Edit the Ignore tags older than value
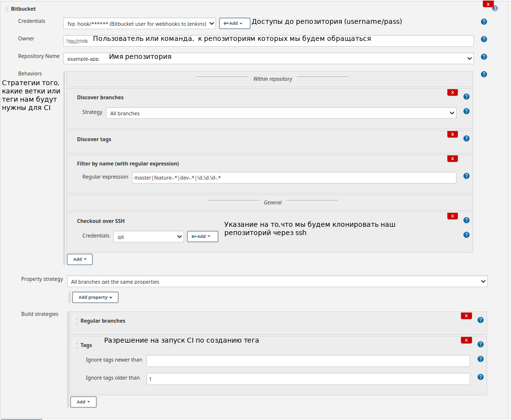Viewport: 511px width, 420px height. tap(308, 378)
